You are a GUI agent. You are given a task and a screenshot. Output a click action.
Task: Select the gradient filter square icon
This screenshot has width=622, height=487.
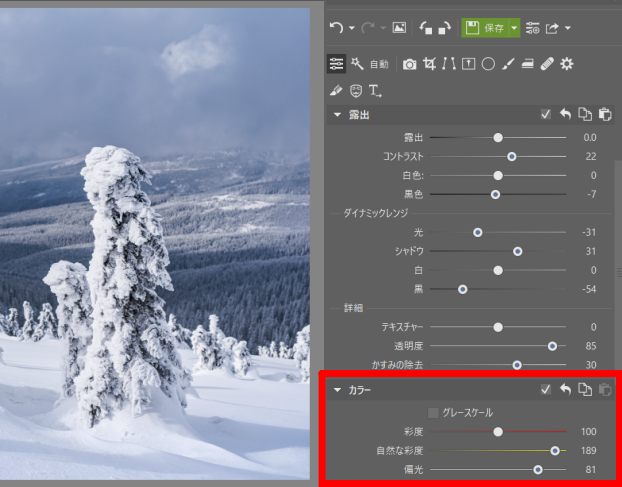(468, 64)
